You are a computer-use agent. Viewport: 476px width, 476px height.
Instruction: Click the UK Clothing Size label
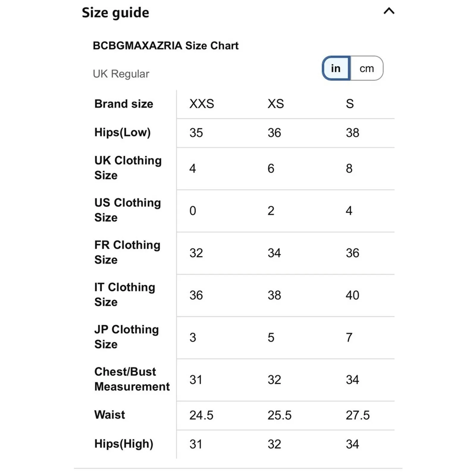point(128,168)
